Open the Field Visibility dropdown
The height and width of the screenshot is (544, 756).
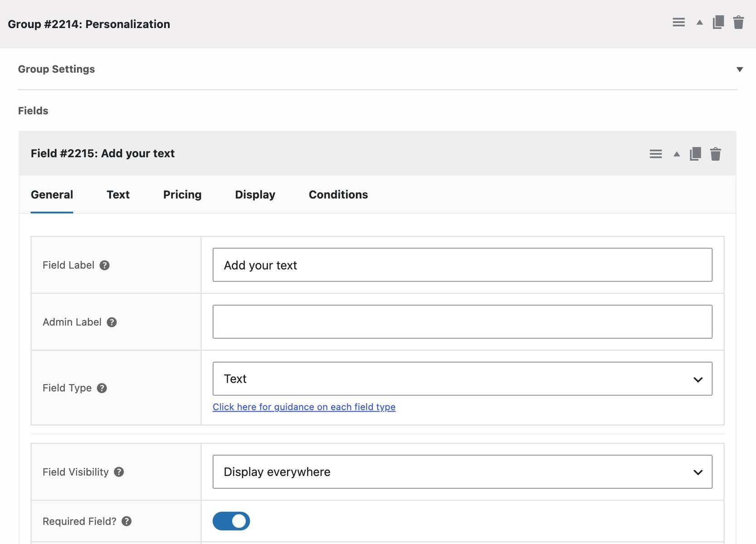tap(462, 472)
